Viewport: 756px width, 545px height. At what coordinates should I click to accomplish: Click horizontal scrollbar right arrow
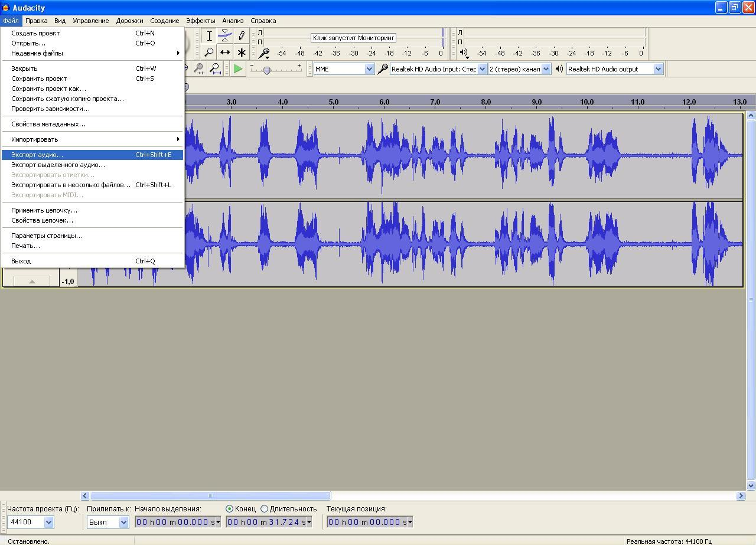click(741, 496)
